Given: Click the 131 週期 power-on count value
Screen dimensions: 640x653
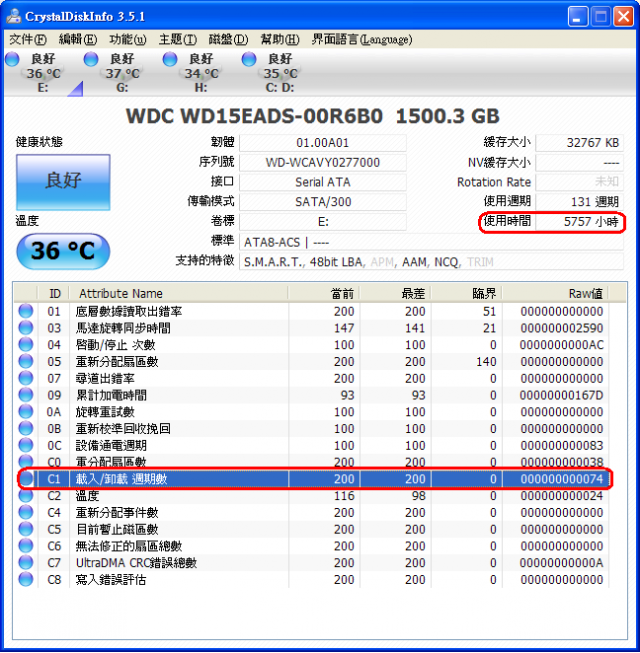Looking at the screenshot, I should point(579,202).
